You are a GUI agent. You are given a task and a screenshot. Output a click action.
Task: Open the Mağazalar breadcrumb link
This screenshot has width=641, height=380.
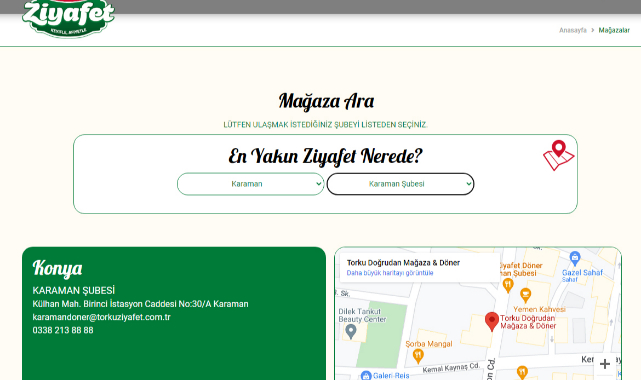(614, 30)
